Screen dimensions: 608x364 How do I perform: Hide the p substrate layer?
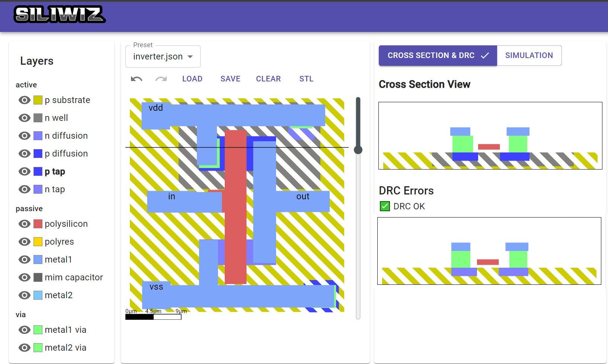(24, 100)
